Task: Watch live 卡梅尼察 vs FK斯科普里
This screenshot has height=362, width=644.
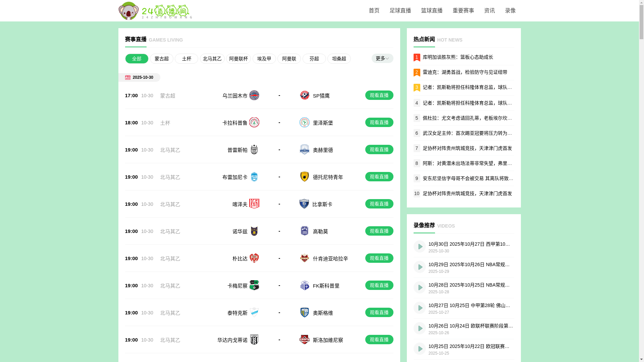Action: pyautogui.click(x=379, y=285)
